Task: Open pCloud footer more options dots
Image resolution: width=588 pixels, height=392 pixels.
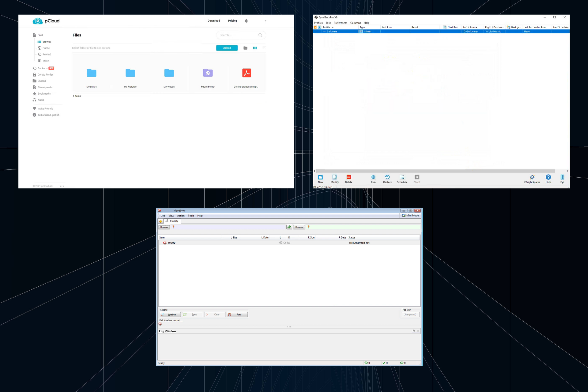Action: (x=62, y=186)
